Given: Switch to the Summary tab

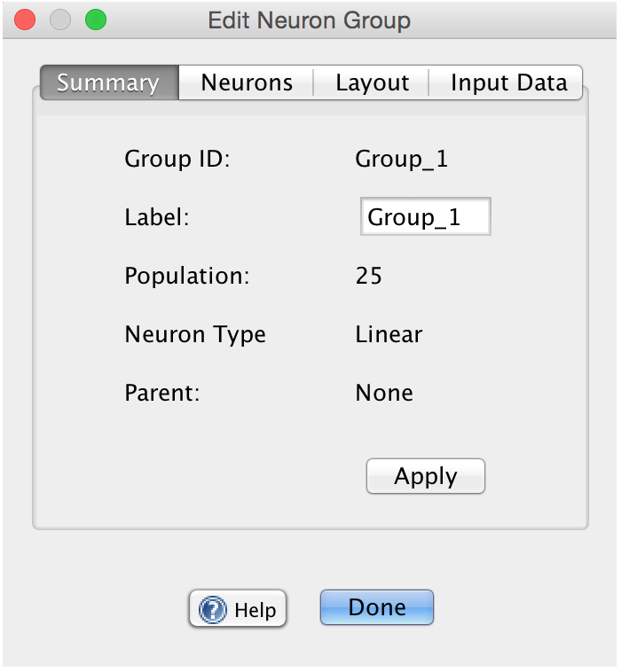Looking at the screenshot, I should pos(108,83).
